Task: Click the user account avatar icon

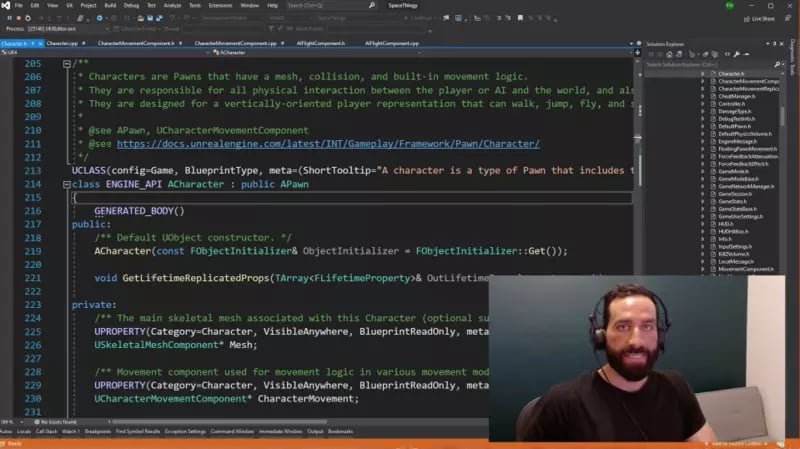Action: 731,5
